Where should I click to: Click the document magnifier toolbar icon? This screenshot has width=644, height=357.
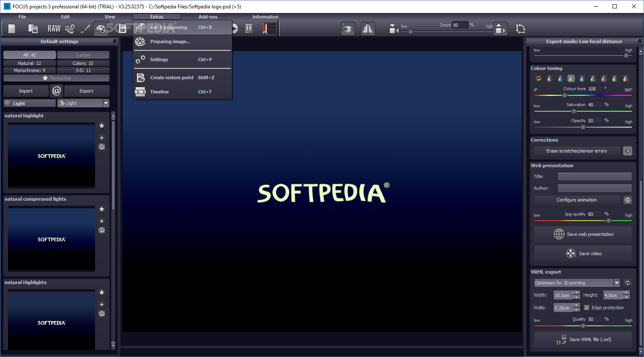[249, 28]
